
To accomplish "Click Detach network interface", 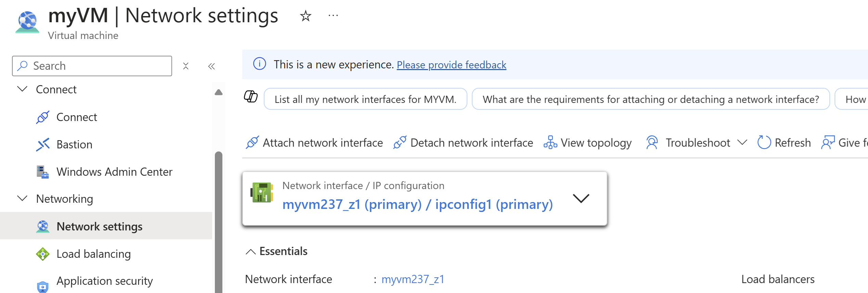I will (463, 143).
